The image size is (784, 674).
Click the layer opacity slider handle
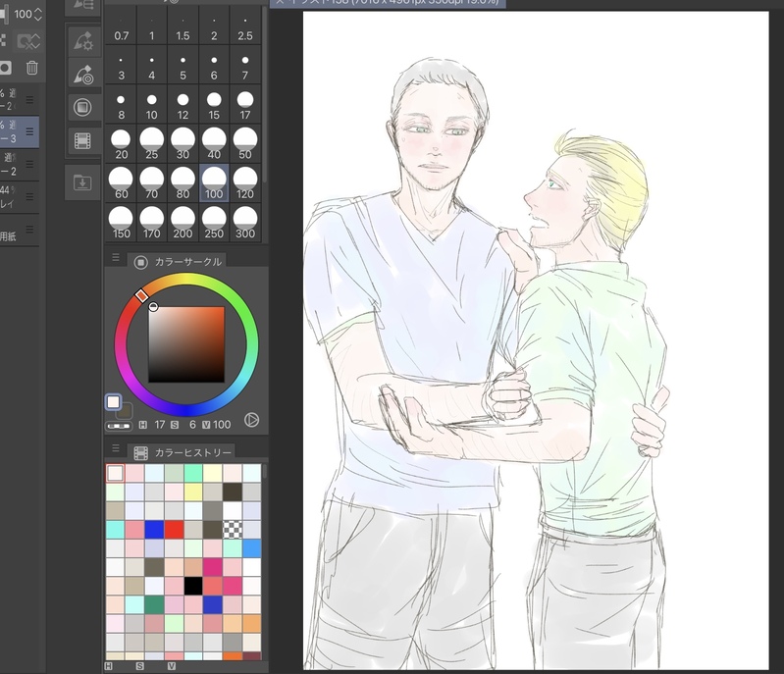(4, 14)
